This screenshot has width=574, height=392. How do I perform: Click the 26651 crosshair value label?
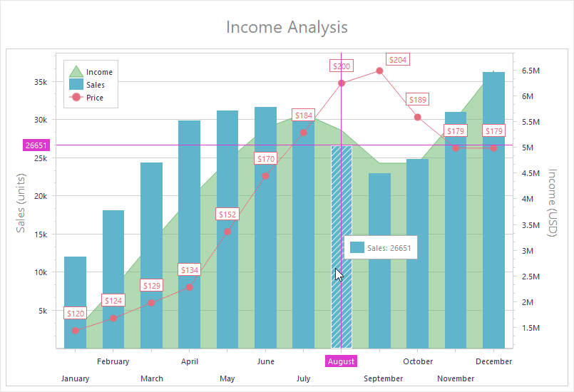[36, 145]
